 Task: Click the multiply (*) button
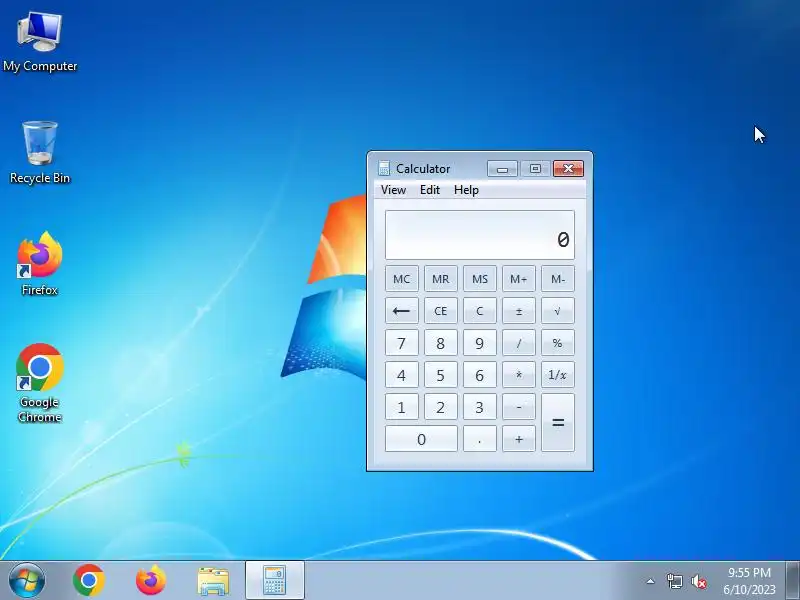(519, 375)
